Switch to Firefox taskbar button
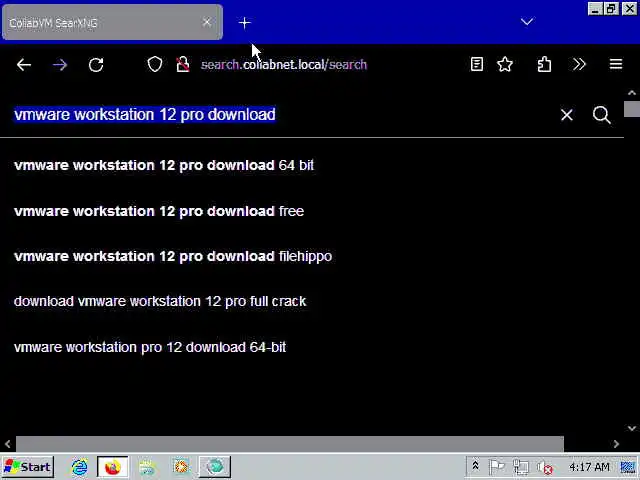 point(113,467)
